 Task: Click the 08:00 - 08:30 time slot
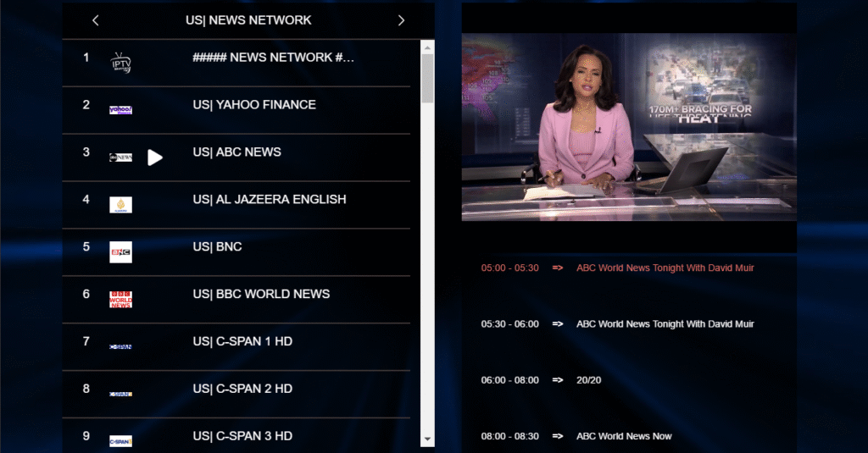pos(509,436)
